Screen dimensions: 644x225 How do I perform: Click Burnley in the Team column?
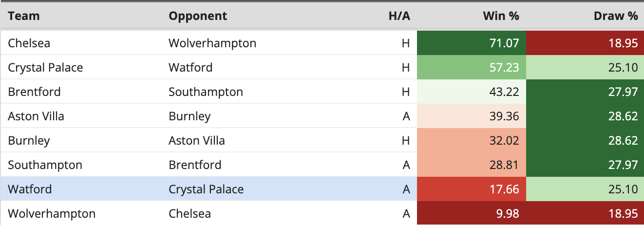click(x=29, y=140)
